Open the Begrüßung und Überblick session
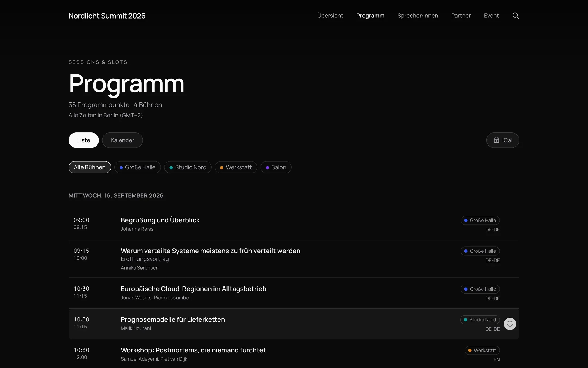Screen dimensions: 588x368 160,220
